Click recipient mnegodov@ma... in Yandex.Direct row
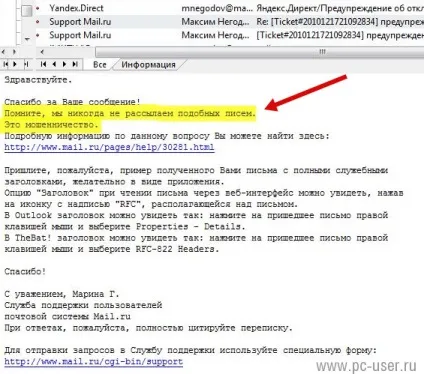 [x=217, y=8]
